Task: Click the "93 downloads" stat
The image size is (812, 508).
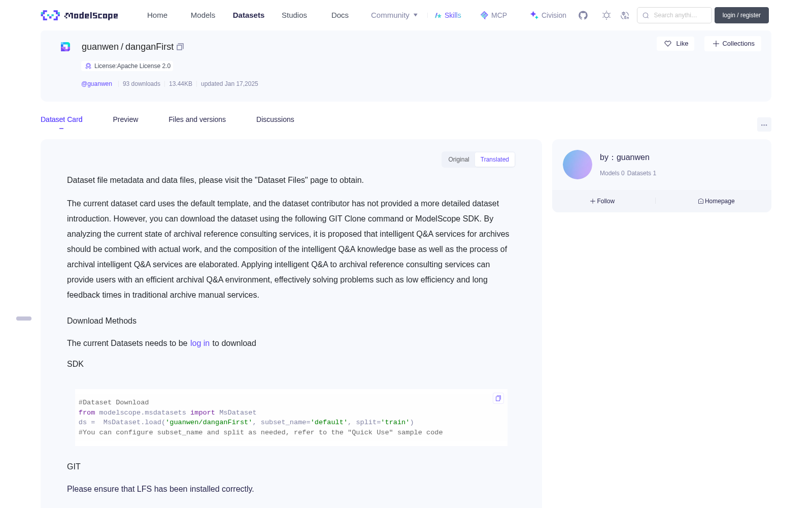Action: (x=142, y=84)
